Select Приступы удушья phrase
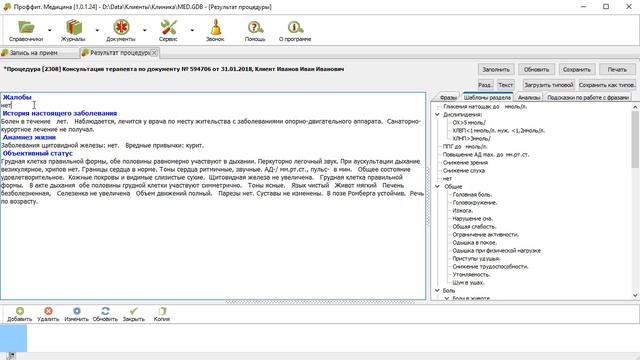 [x=476, y=258]
